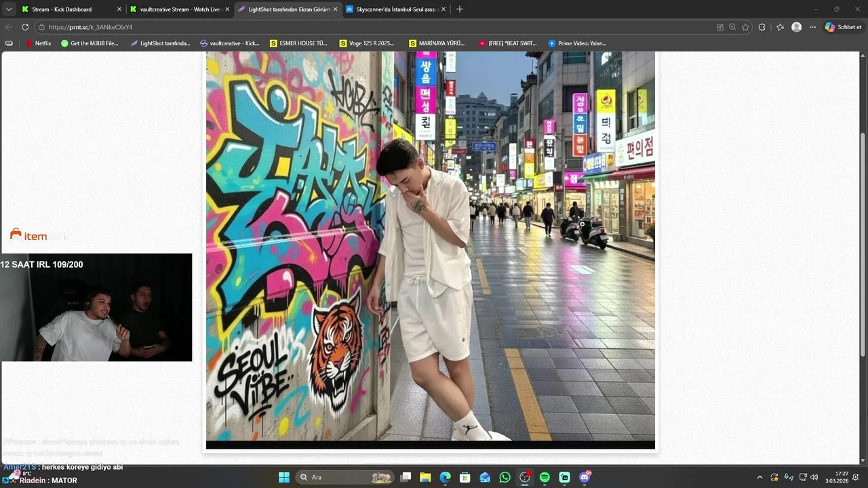Viewport: 868px width, 488px height.
Task: Open the volume speaker tray icon
Action: (x=814, y=477)
